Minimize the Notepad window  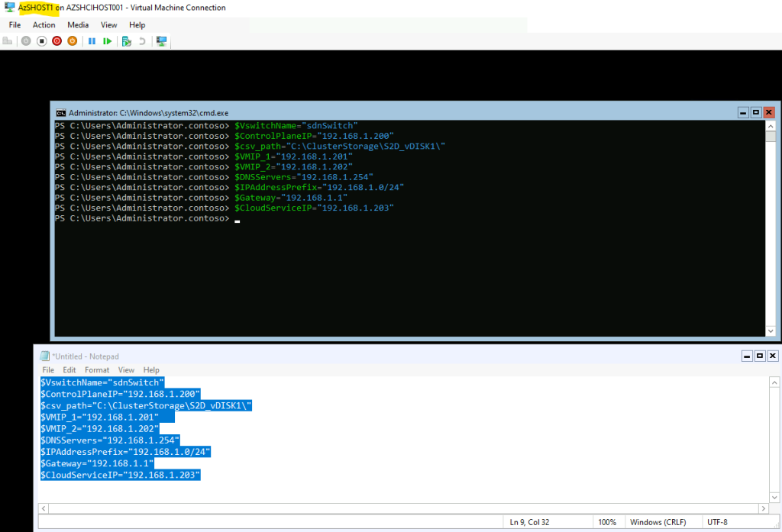coord(747,356)
